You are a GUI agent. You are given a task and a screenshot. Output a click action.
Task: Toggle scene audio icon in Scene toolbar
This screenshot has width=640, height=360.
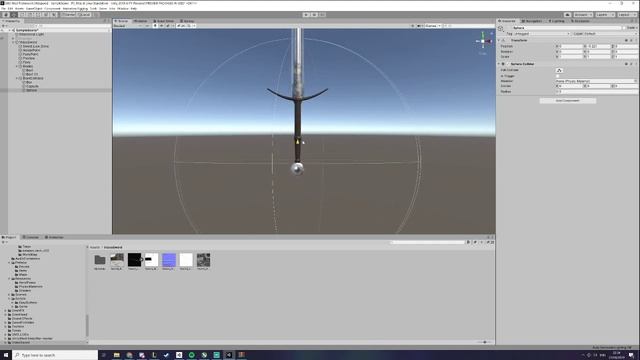click(x=162, y=26)
